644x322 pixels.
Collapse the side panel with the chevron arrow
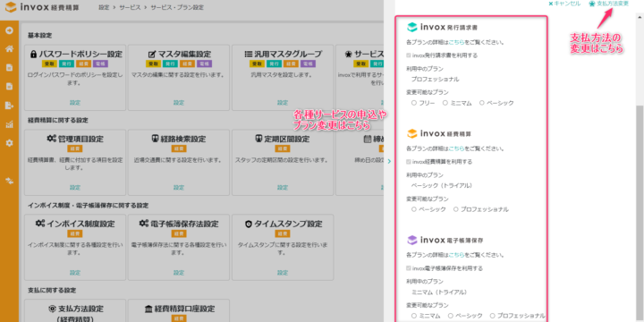click(389, 161)
